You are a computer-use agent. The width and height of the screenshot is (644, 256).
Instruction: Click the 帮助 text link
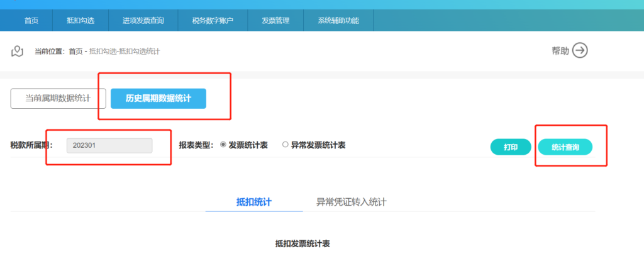560,51
